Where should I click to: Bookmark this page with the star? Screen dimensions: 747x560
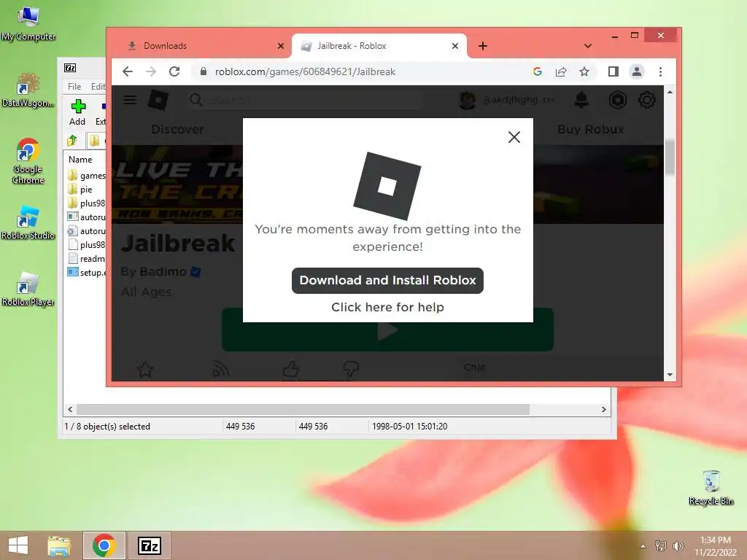tap(584, 71)
